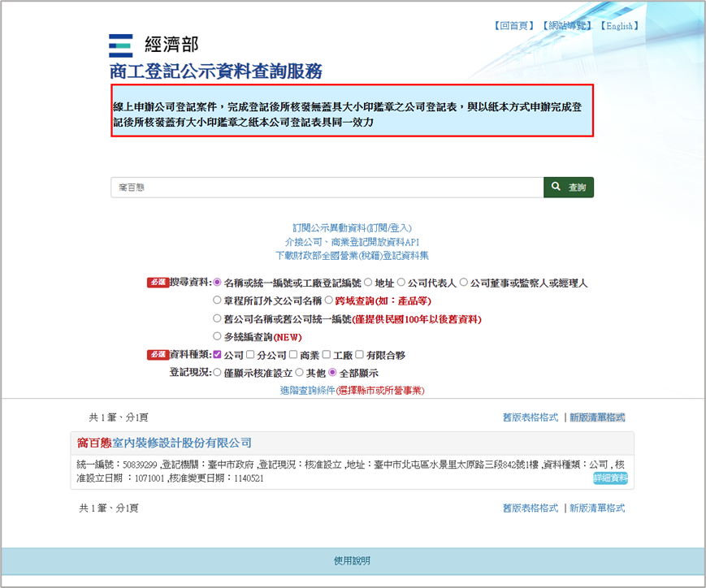The width and height of the screenshot is (706, 588).
Task: Click the 核准變更日期:1140521 text
Action: pyautogui.click(x=217, y=478)
